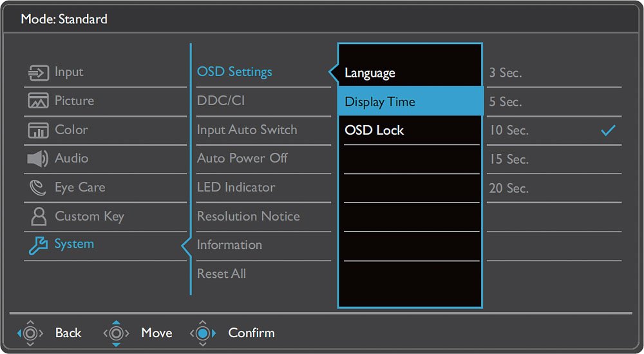
Task: Open the Color menu label
Action: [71, 130]
